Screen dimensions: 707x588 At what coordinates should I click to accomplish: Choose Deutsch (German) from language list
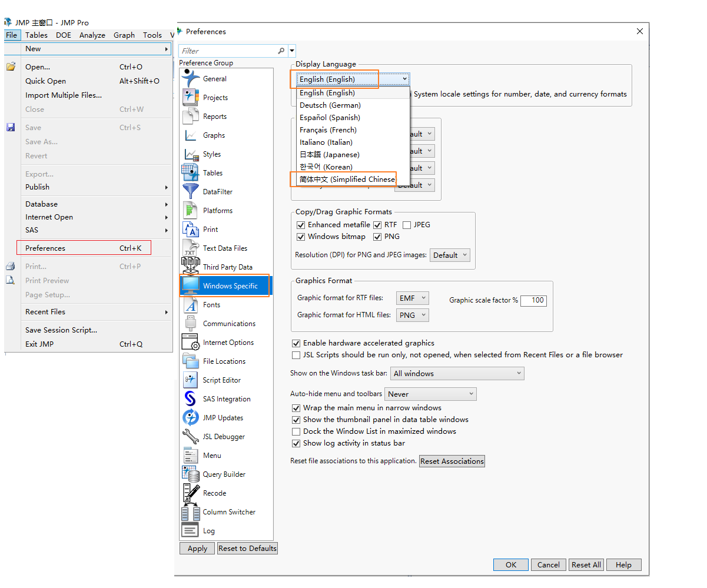(353, 105)
